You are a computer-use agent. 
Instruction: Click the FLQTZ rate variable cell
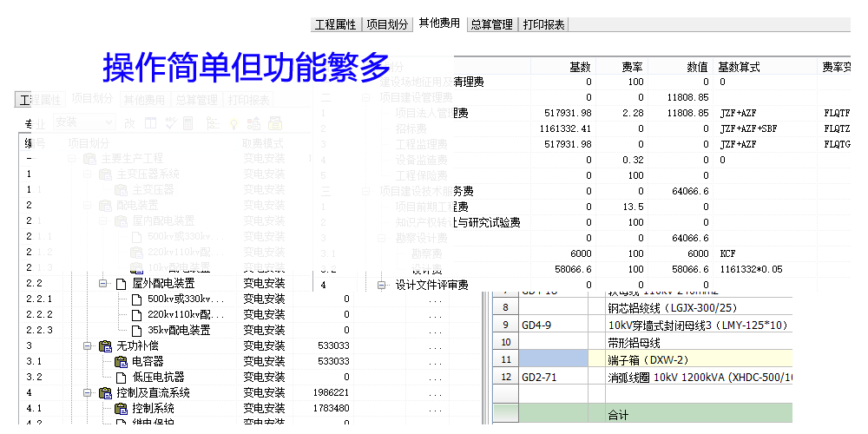pyautogui.click(x=836, y=129)
